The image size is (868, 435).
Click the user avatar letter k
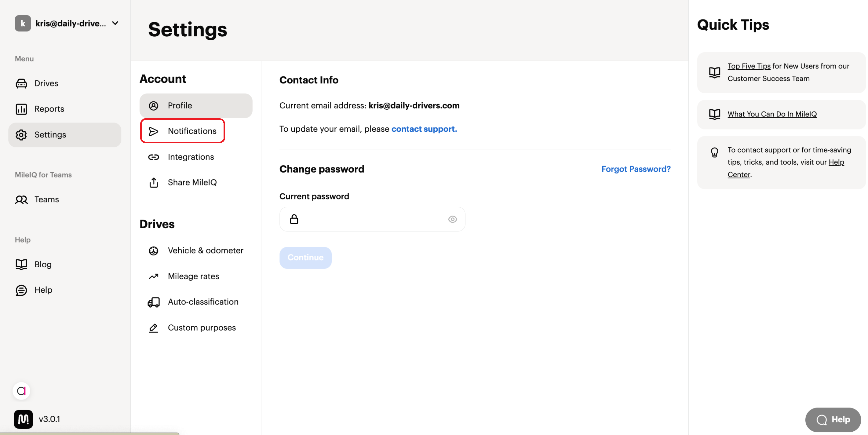click(23, 23)
